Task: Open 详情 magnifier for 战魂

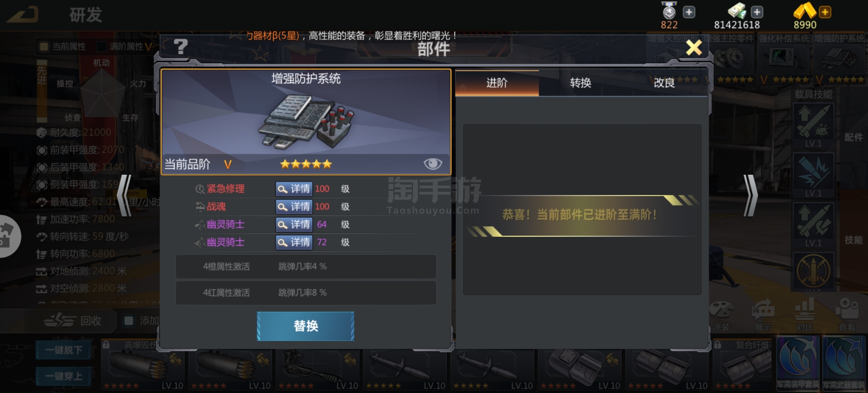Action: 294,207
